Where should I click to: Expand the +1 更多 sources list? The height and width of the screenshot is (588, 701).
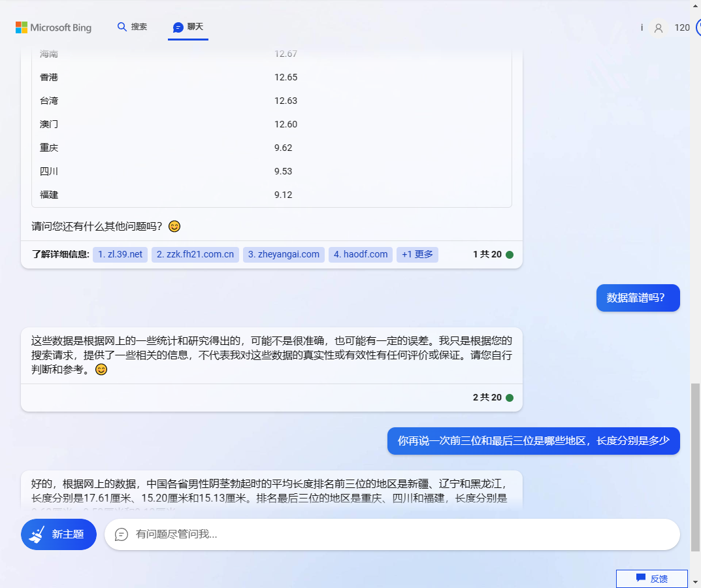point(417,254)
